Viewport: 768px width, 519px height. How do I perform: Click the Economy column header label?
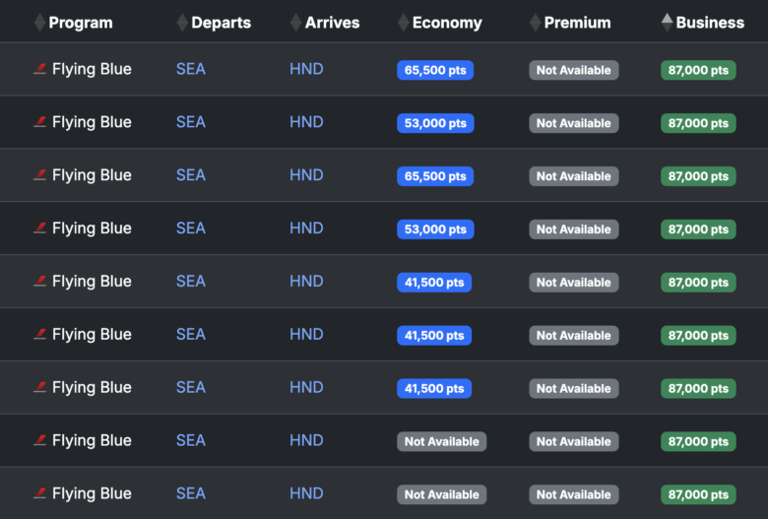click(x=447, y=23)
